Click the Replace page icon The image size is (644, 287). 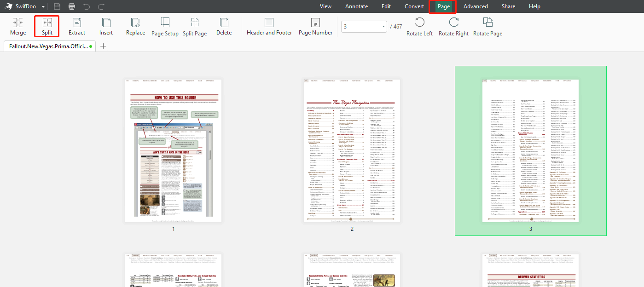(x=135, y=23)
